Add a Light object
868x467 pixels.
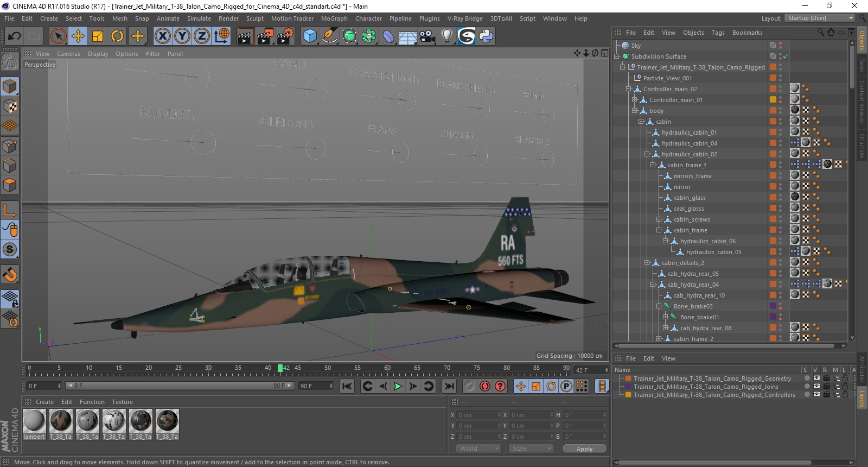click(x=447, y=36)
